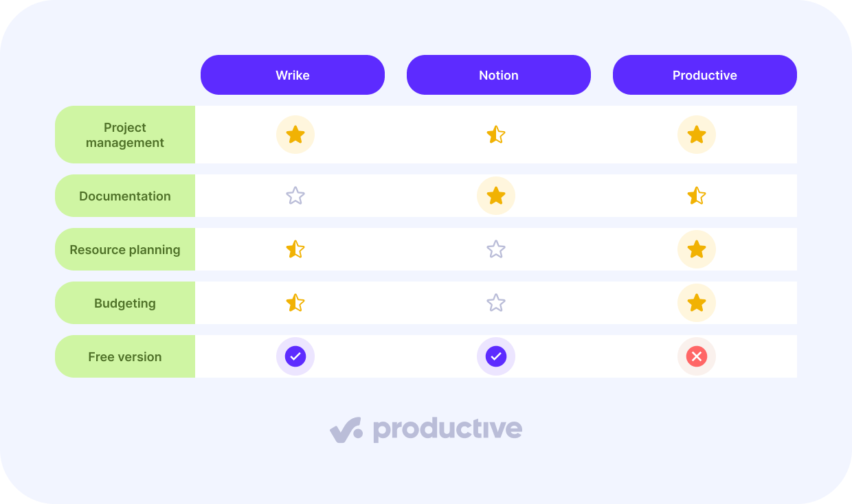The height and width of the screenshot is (504, 852).
Task: Select the Productive column header
Action: tap(705, 75)
